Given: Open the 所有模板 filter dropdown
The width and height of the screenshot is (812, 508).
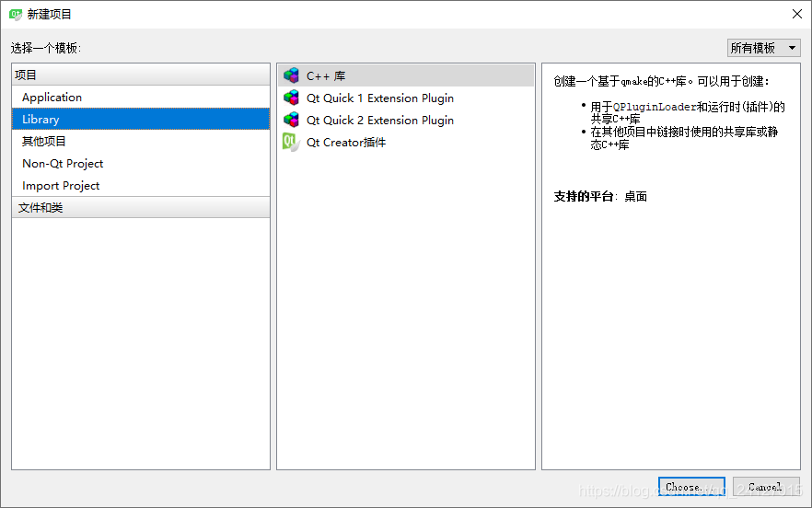Looking at the screenshot, I should click(763, 48).
